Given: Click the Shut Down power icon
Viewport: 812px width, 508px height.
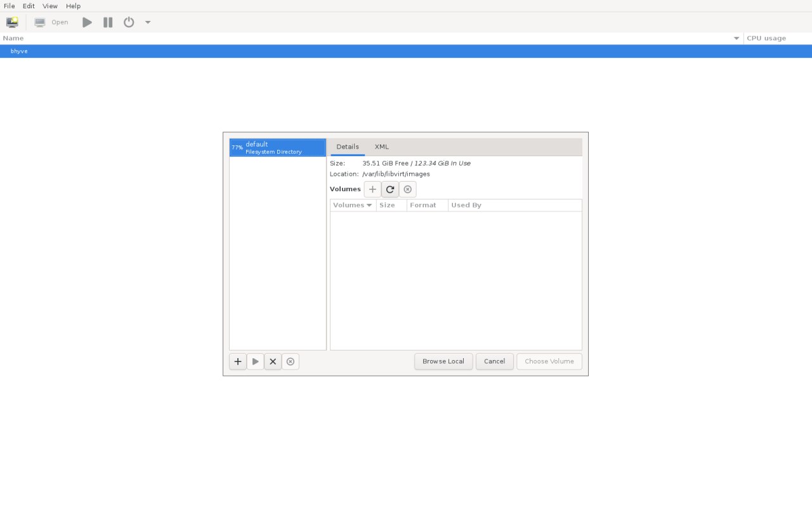Looking at the screenshot, I should coord(129,22).
